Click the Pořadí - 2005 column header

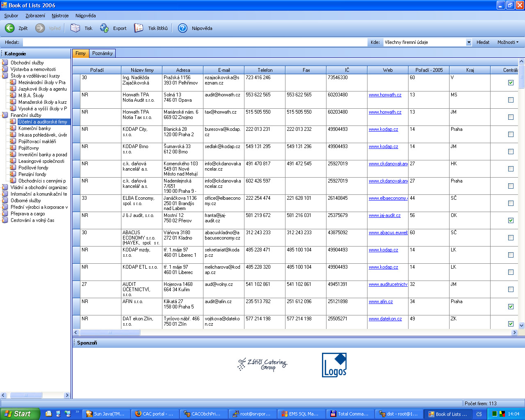(x=429, y=70)
